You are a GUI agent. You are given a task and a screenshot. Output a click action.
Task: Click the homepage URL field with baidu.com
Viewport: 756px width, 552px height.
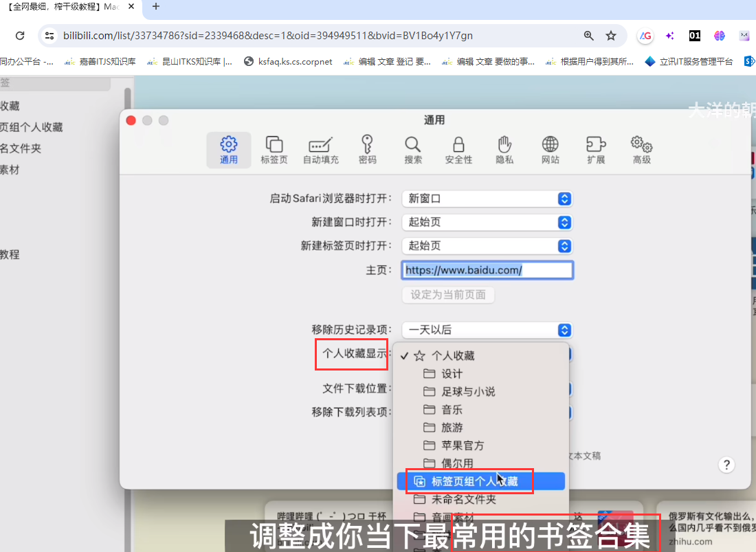(x=487, y=270)
